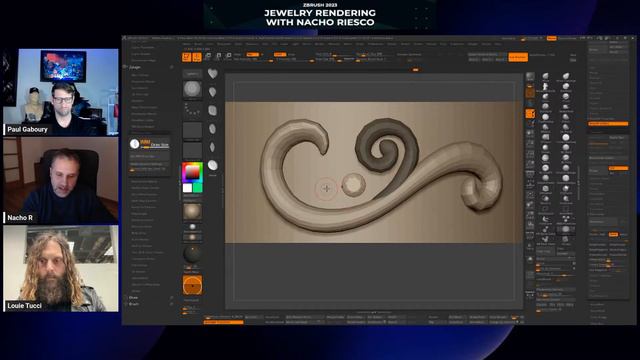
Task: Expand the Misc Utilities sub-palette
Action: click(x=140, y=75)
